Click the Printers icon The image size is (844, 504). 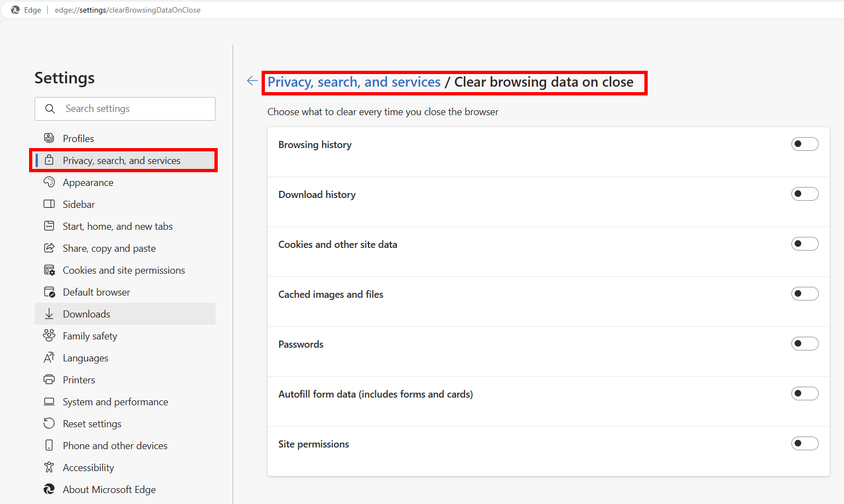(49, 380)
